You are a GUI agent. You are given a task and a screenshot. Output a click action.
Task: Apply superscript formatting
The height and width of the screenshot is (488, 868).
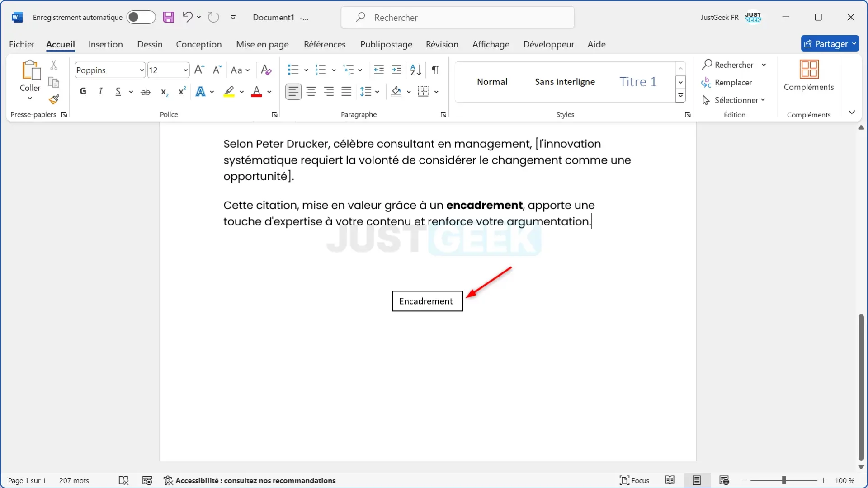182,91
